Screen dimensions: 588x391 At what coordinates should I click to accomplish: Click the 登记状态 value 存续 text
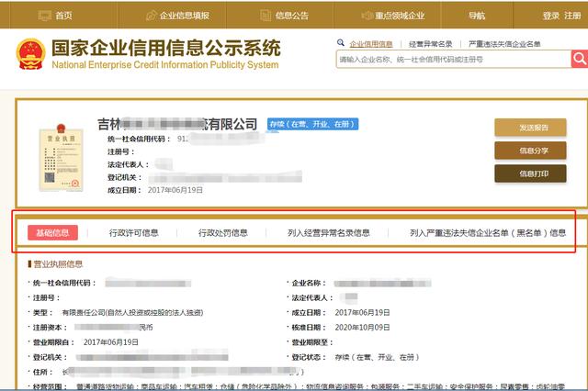377,357
